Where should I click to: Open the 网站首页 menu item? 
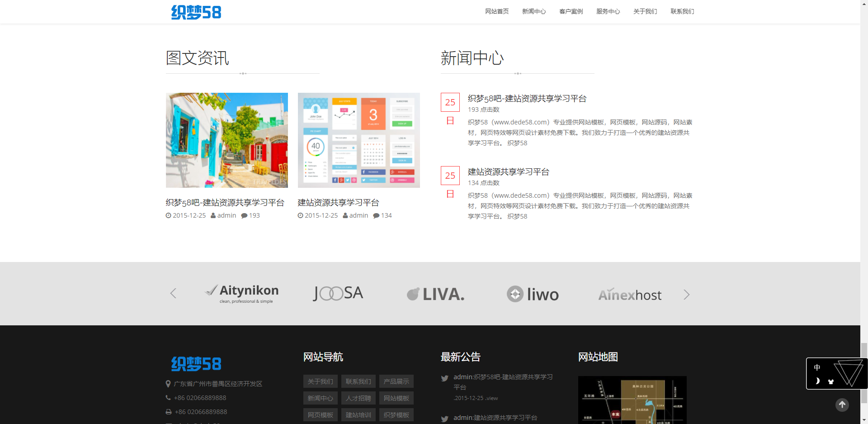(x=497, y=11)
